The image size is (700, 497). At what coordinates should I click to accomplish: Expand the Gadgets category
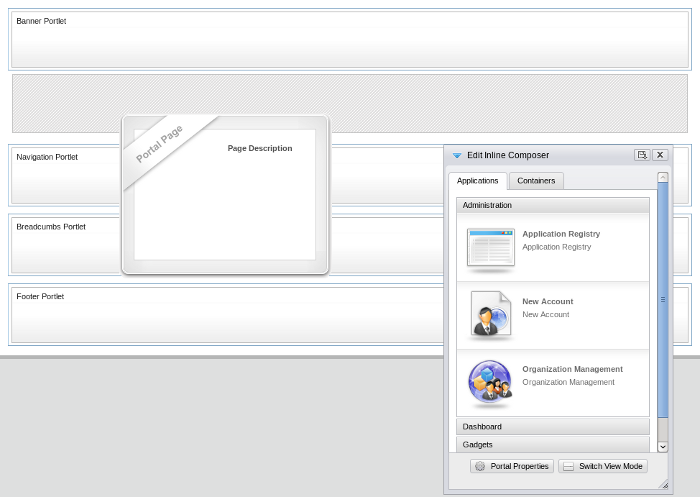pos(552,444)
